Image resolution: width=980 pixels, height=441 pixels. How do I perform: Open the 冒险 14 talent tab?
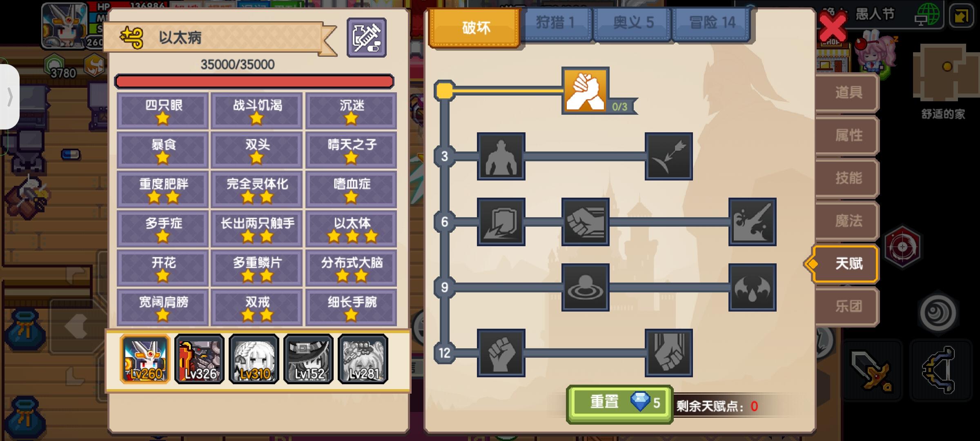point(712,23)
